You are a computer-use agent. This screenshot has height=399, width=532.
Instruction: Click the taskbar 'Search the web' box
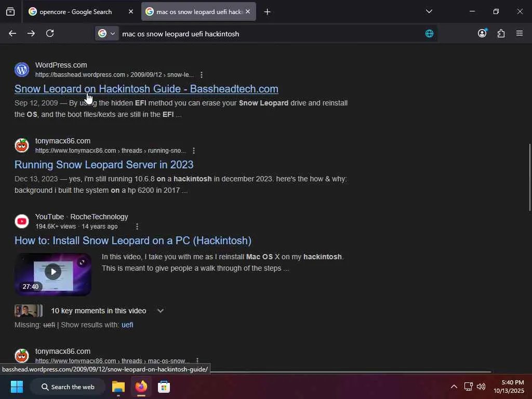[x=68, y=387]
